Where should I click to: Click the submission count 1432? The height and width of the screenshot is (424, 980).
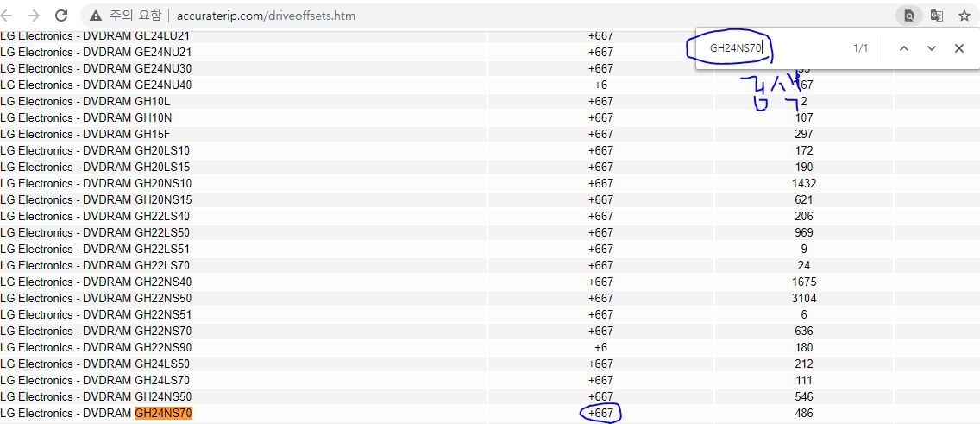tap(804, 183)
